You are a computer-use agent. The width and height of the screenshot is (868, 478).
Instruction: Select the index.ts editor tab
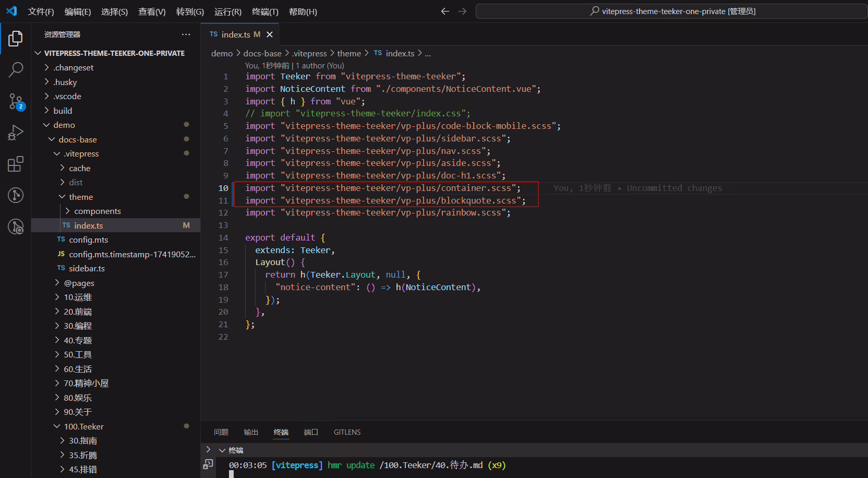pyautogui.click(x=240, y=34)
